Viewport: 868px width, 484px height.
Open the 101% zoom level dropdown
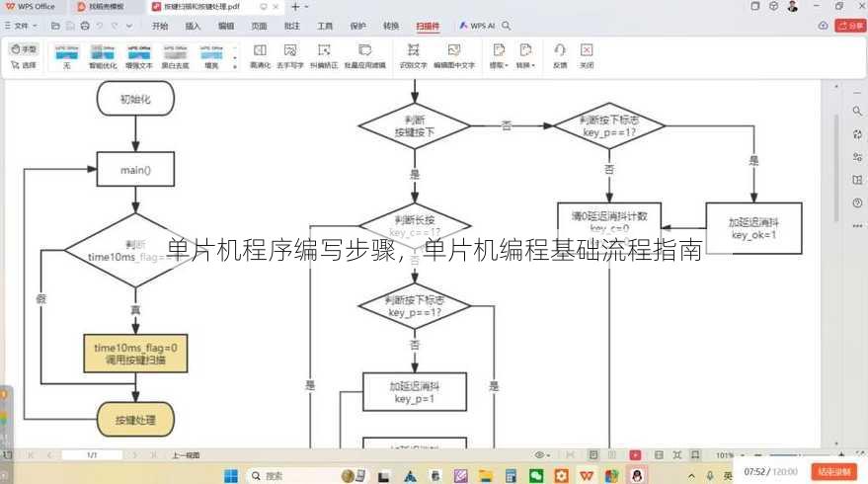click(730, 455)
